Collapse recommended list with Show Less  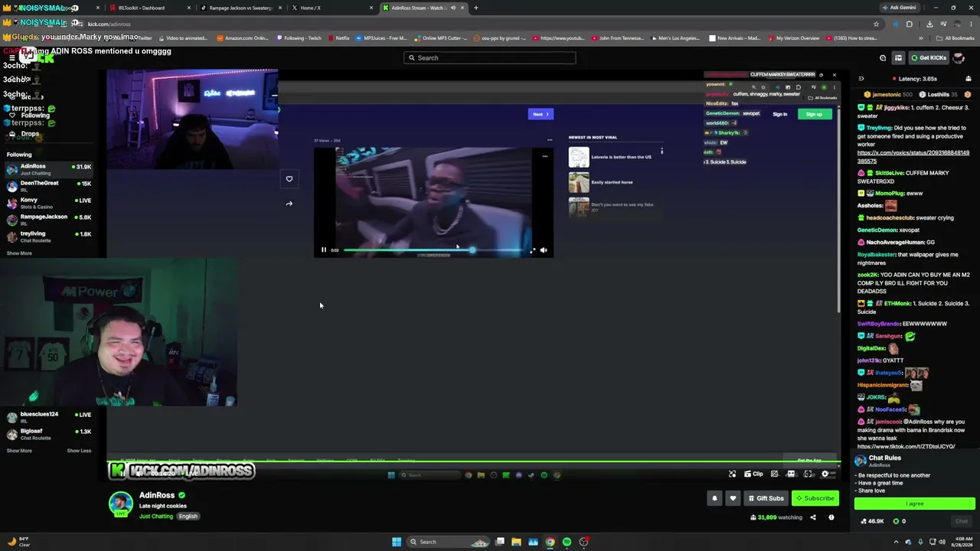click(x=79, y=451)
